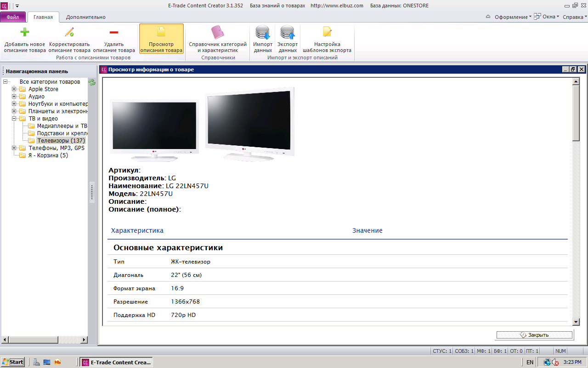This screenshot has height=368, width=588.
Task: Click the 3:23 PM system clock
Action: pyautogui.click(x=572, y=362)
